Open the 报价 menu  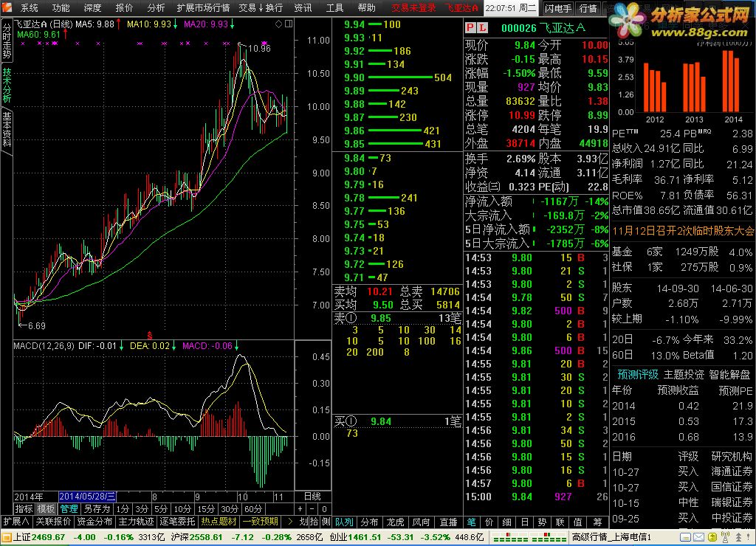tap(124, 7)
